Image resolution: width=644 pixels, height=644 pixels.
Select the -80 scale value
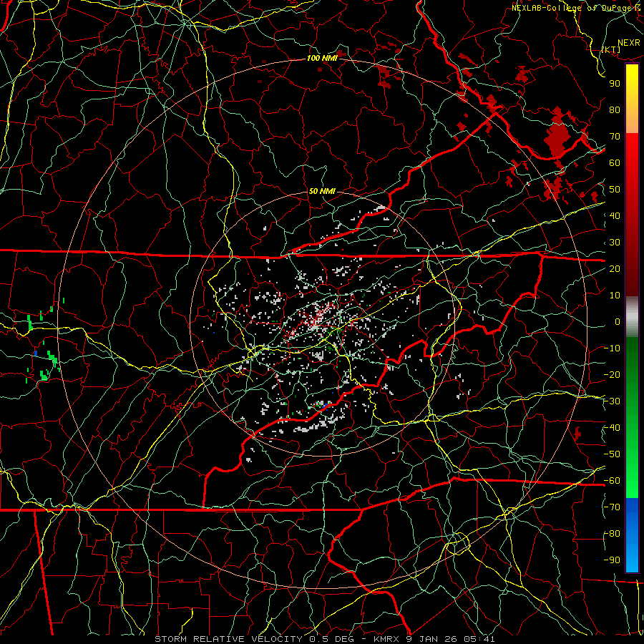pyautogui.click(x=613, y=534)
